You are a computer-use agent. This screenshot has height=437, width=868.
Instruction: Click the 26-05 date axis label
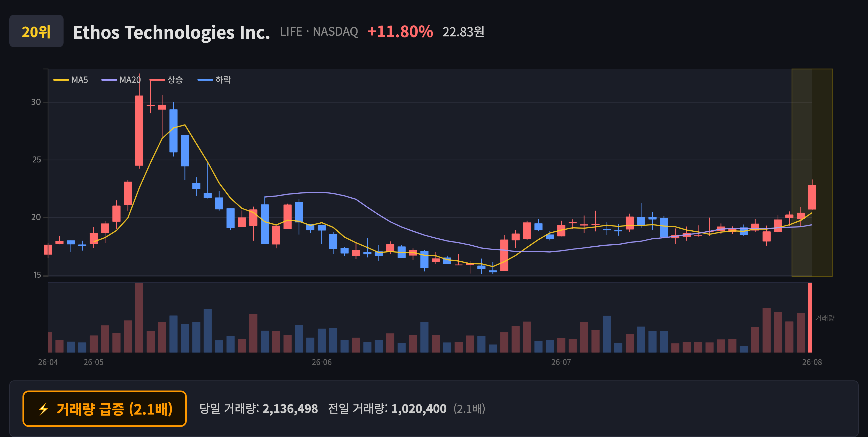tap(94, 362)
